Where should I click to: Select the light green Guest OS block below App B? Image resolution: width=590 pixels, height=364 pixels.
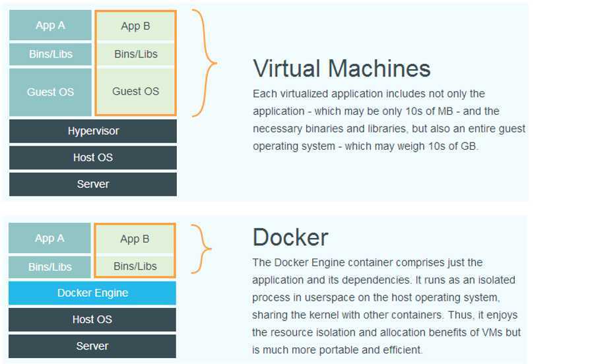(x=135, y=92)
